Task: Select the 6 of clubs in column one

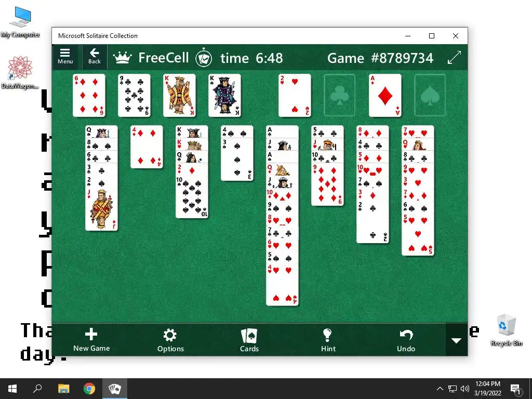Action: pyautogui.click(x=101, y=157)
